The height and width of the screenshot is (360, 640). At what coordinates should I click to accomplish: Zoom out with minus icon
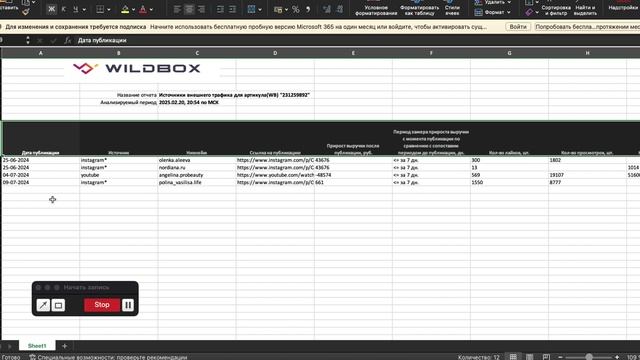coord(560,357)
